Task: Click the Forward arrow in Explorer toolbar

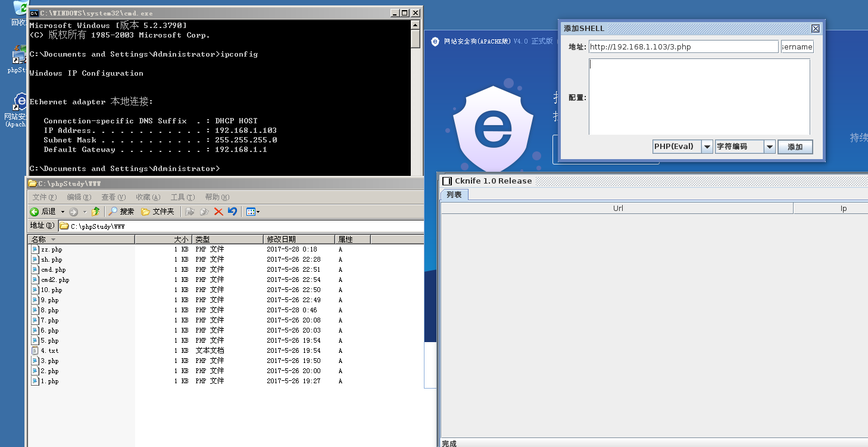Action: pos(73,212)
